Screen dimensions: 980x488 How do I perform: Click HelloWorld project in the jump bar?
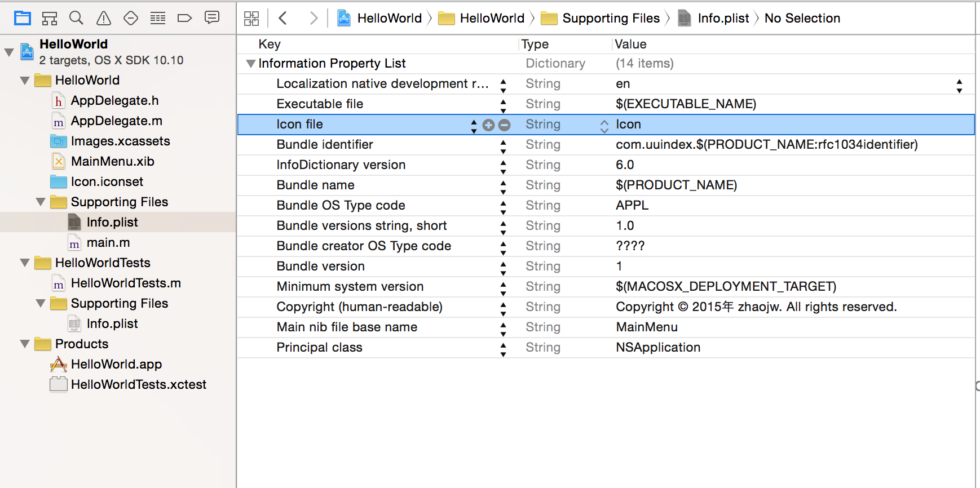point(379,18)
